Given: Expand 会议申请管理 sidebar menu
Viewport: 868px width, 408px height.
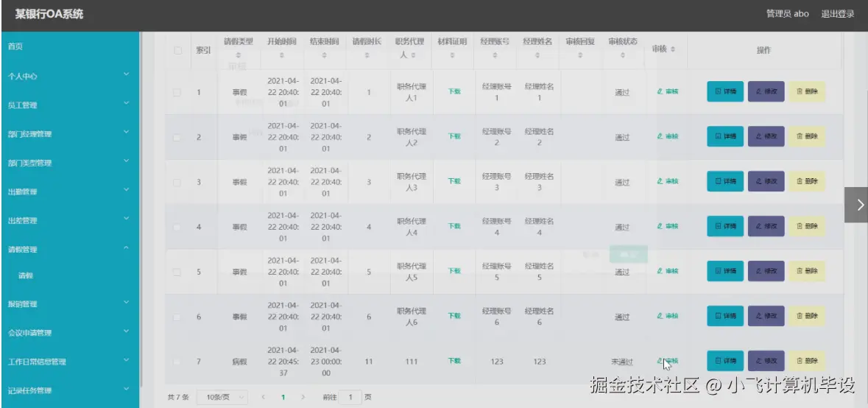Looking at the screenshot, I should point(70,333).
